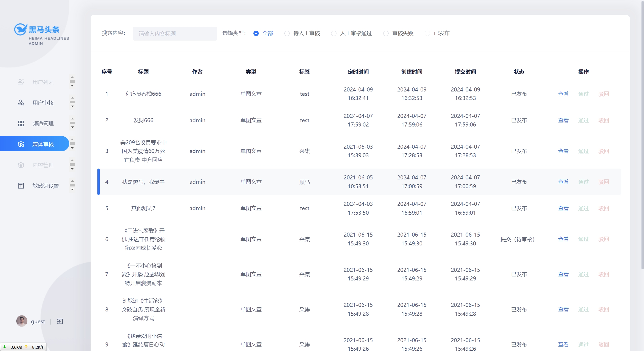The width and height of the screenshot is (644, 351).
Task: Click the title 美209名议员要求中国为美疫情60万死亡负责
Action: (143, 151)
